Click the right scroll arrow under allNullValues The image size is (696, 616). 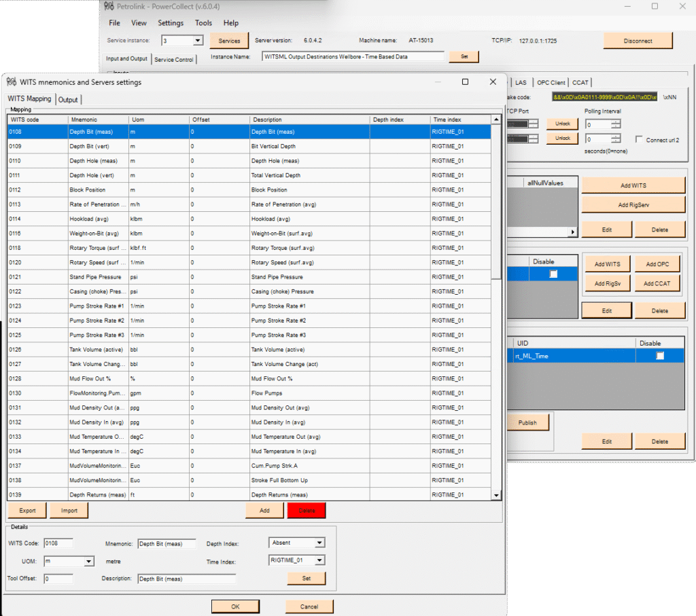coord(573,232)
